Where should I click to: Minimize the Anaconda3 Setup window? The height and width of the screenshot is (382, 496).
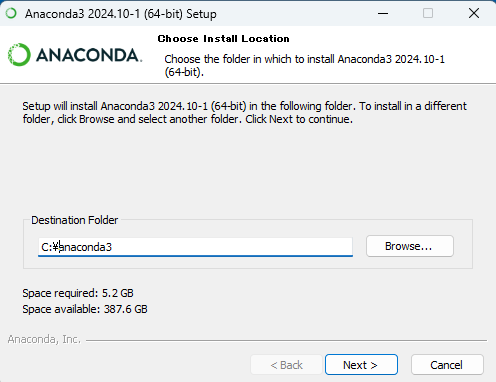pyautogui.click(x=383, y=13)
